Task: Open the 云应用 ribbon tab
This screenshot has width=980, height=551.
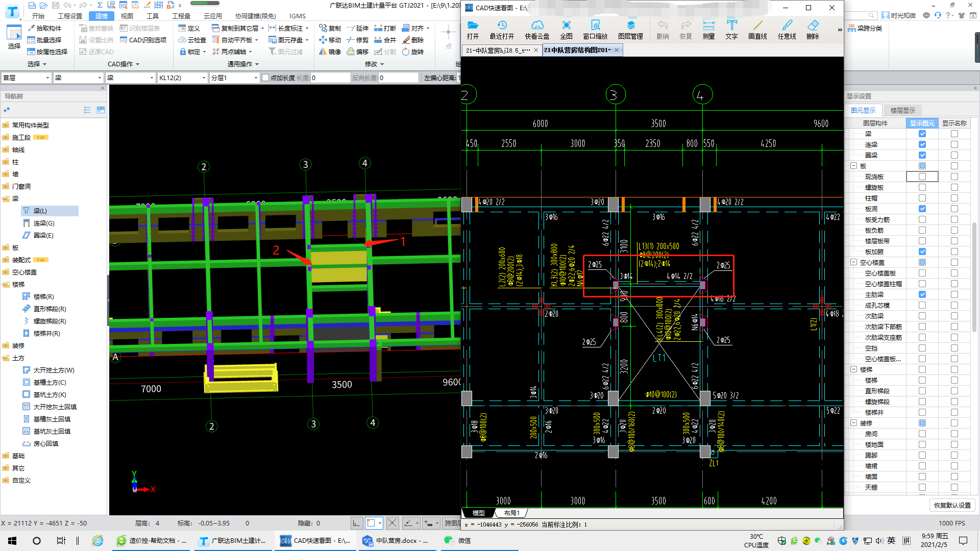Action: (x=213, y=16)
